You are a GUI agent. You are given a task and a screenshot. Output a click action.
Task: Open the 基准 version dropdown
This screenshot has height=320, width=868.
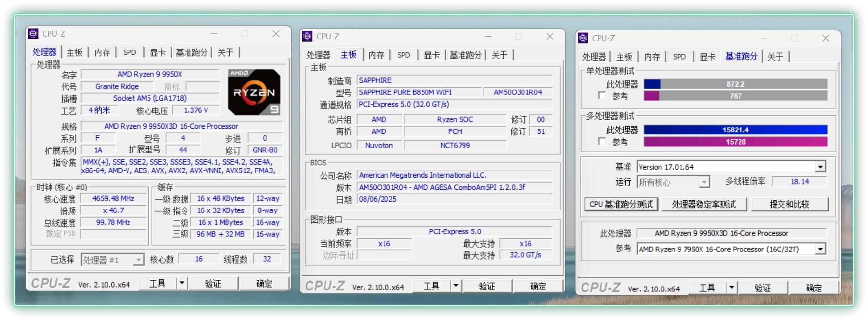821,167
